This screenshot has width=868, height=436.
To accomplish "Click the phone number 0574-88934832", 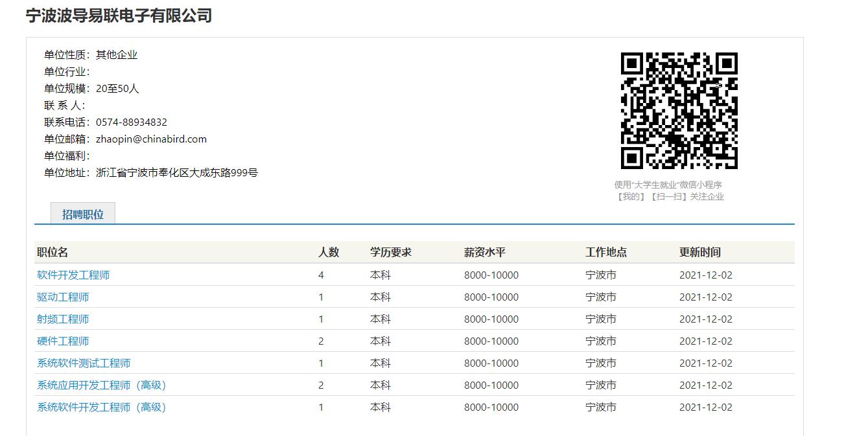I will point(132,122).
